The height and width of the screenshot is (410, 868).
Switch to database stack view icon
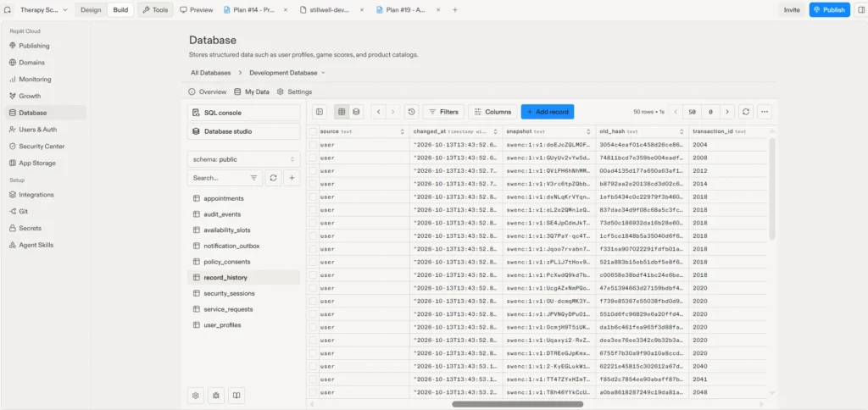[356, 112]
